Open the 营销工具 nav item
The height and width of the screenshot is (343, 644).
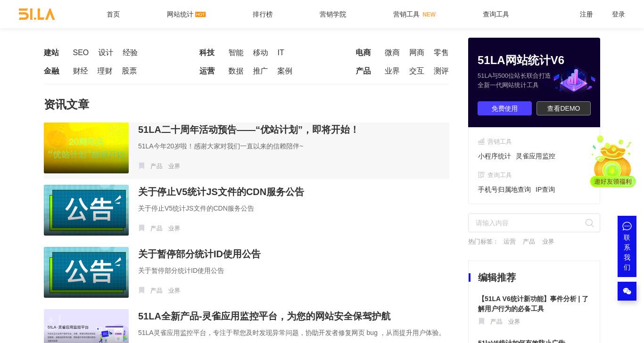click(x=406, y=14)
